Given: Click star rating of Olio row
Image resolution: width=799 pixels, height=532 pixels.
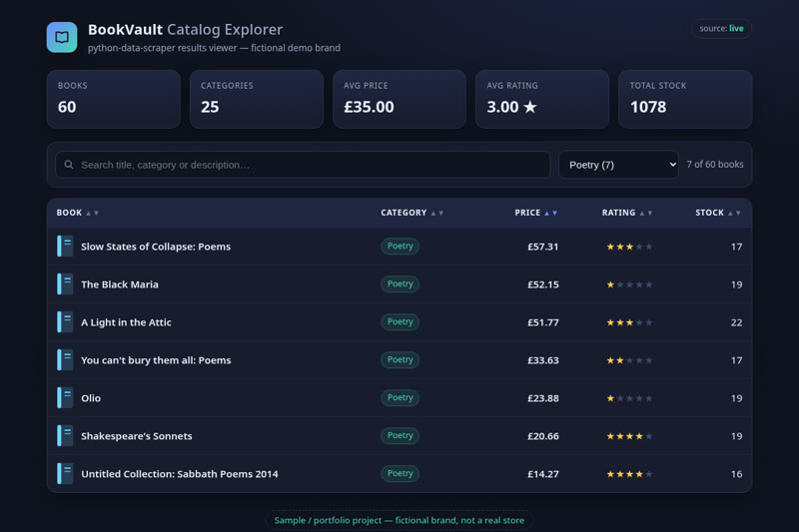Looking at the screenshot, I should (629, 398).
